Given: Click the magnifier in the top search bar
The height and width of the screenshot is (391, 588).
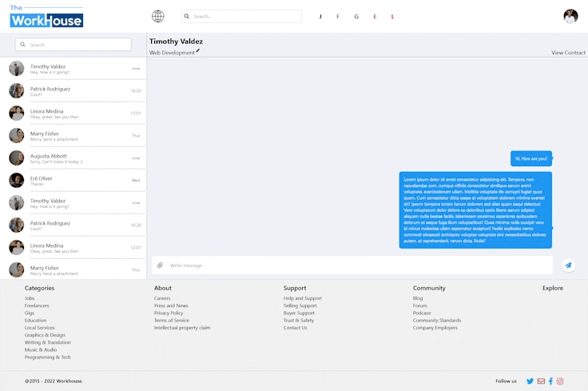Looking at the screenshot, I should click(x=186, y=16).
